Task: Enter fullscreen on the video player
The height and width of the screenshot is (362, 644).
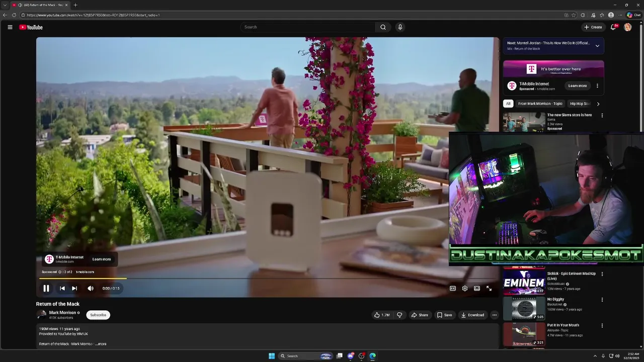Action: (489, 288)
